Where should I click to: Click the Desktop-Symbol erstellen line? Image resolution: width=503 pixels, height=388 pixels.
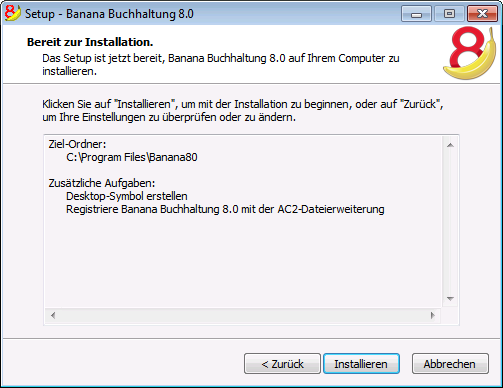click(x=127, y=196)
